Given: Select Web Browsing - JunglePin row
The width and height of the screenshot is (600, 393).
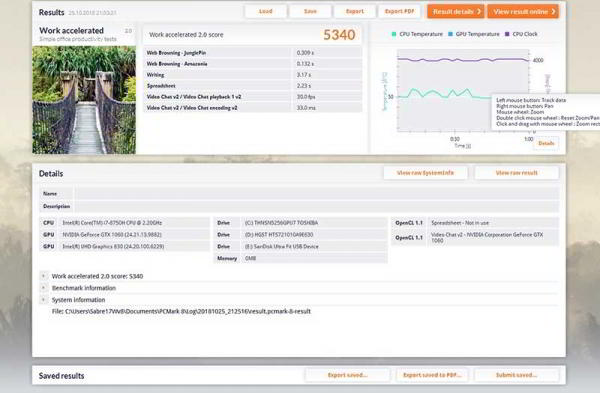Looking at the screenshot, I should pyautogui.click(x=253, y=53).
